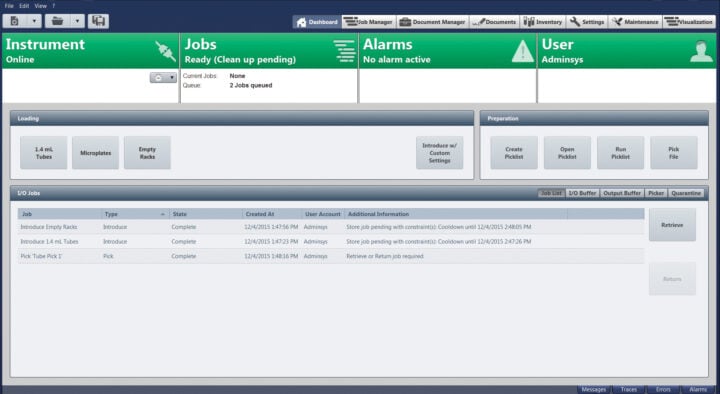Click the Open Picklist button
This screenshot has height=394, width=720.
coord(567,153)
